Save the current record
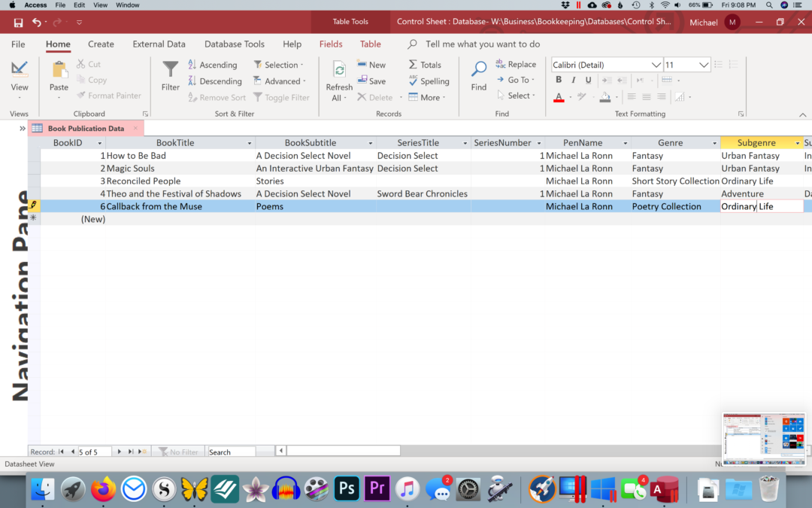This screenshot has height=508, width=812. 371,81
